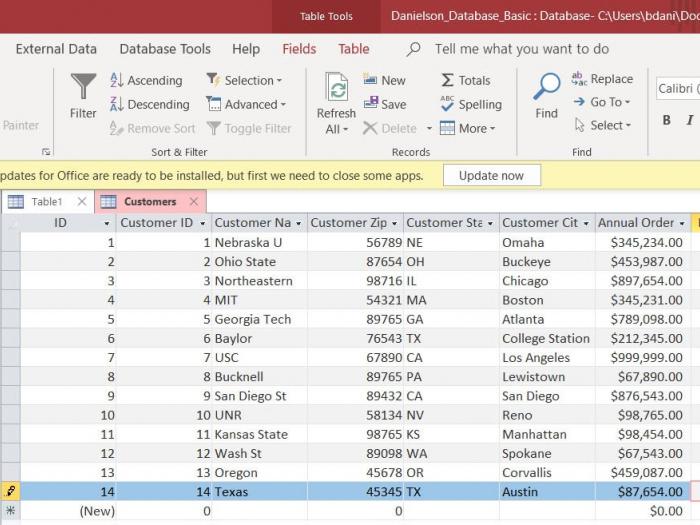Click the $67,890.00 annual order cell

(x=643, y=377)
